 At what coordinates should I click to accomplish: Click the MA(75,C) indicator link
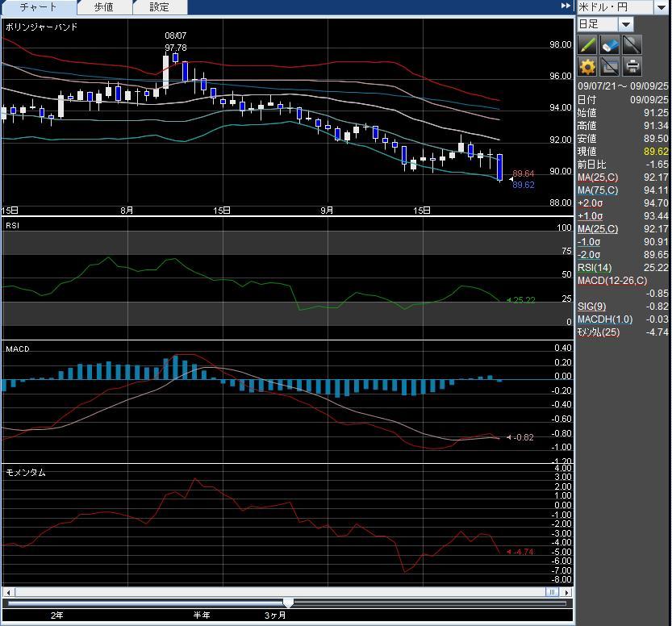coord(598,190)
